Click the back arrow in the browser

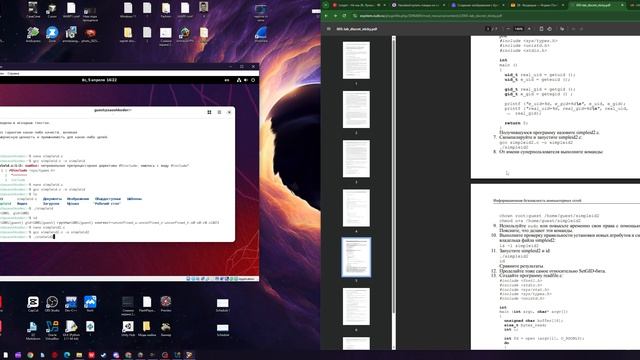326,16
